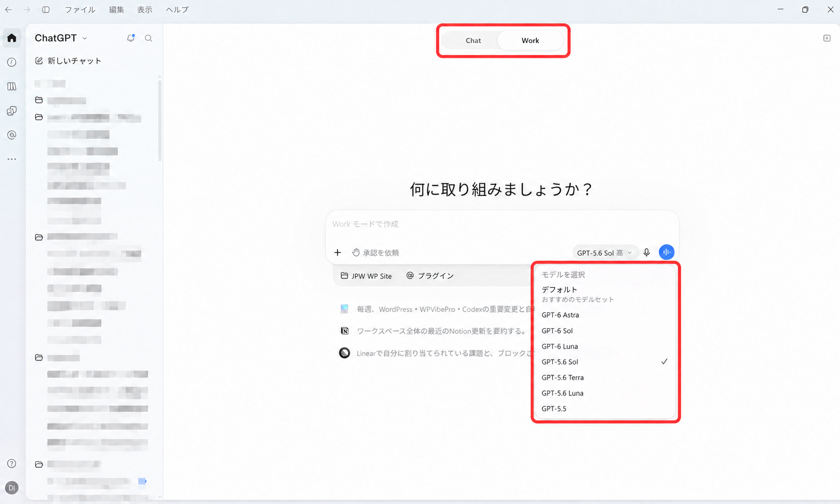Open the top-right panel plus icon
The height and width of the screenshot is (504, 840).
(x=827, y=38)
